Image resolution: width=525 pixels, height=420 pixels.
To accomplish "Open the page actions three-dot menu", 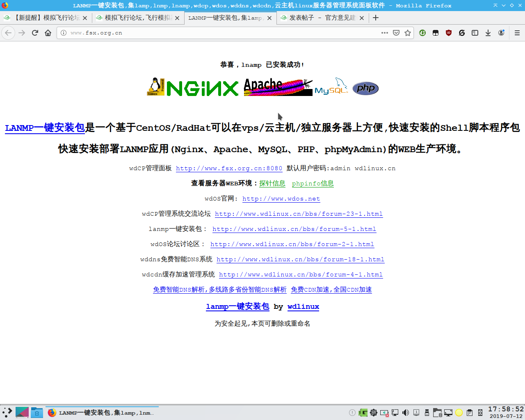I will pyautogui.click(x=385, y=33).
